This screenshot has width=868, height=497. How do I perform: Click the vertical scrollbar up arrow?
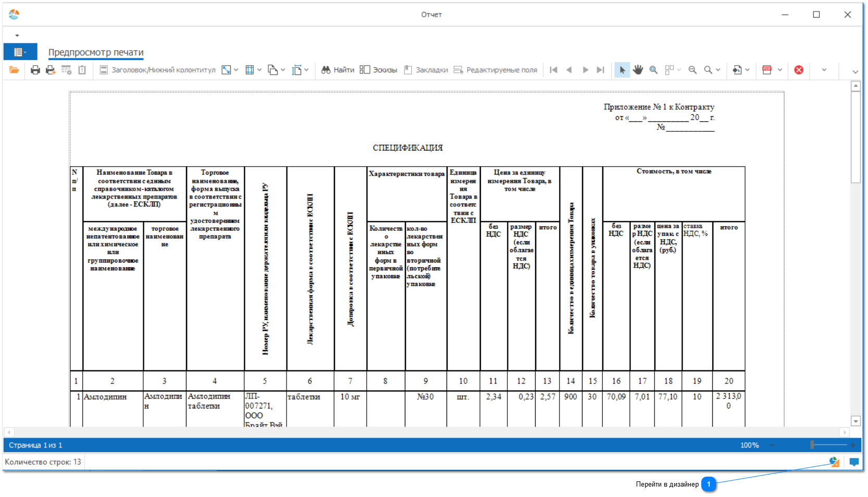(x=855, y=86)
